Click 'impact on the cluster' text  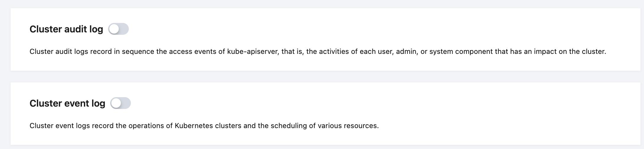pyautogui.click(x=570, y=52)
